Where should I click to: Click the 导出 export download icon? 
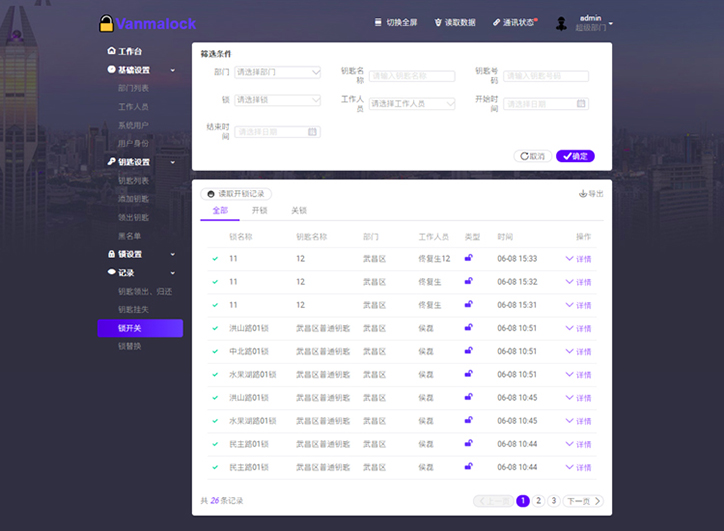583,194
